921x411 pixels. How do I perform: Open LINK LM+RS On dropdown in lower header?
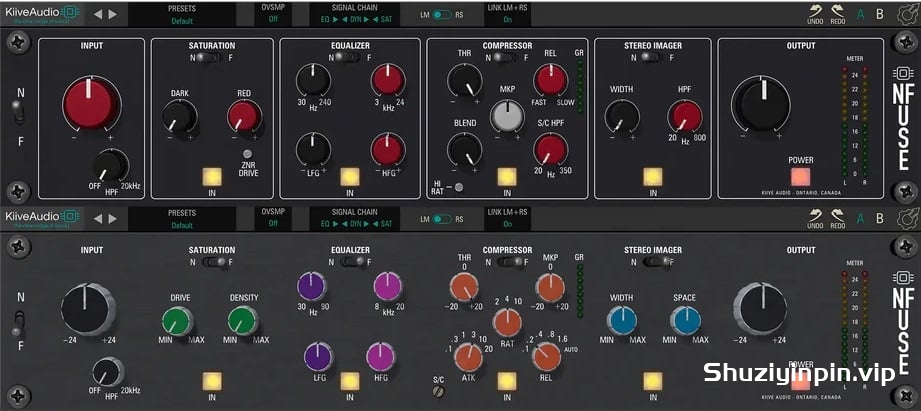click(507, 218)
